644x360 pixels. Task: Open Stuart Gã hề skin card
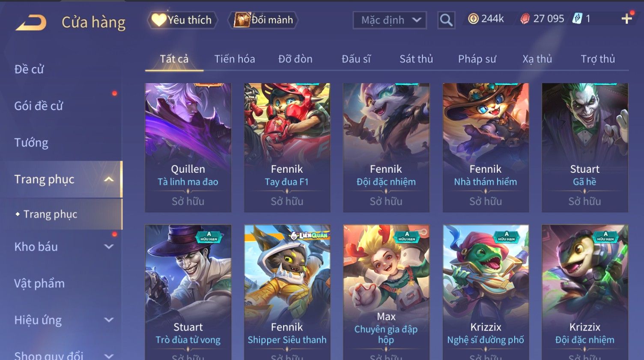[x=585, y=147]
